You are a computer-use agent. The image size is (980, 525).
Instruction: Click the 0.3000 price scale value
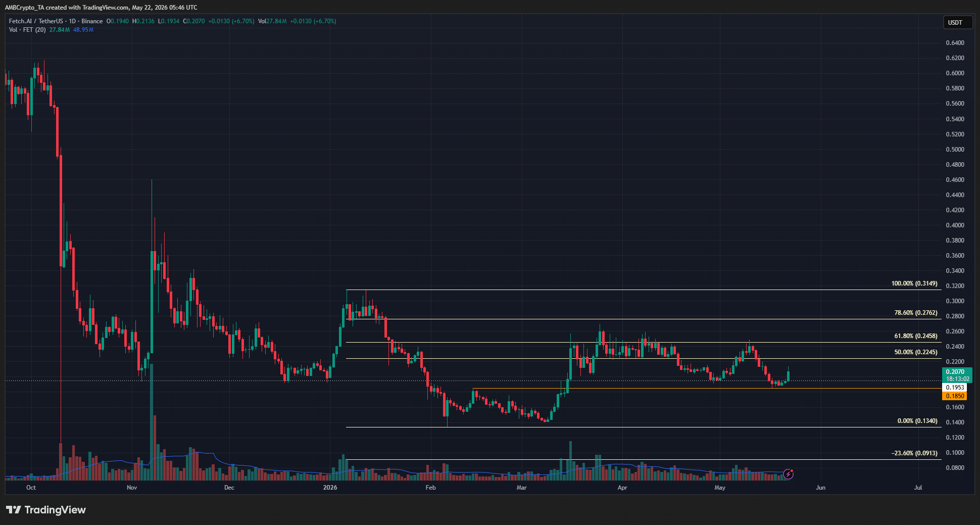955,301
